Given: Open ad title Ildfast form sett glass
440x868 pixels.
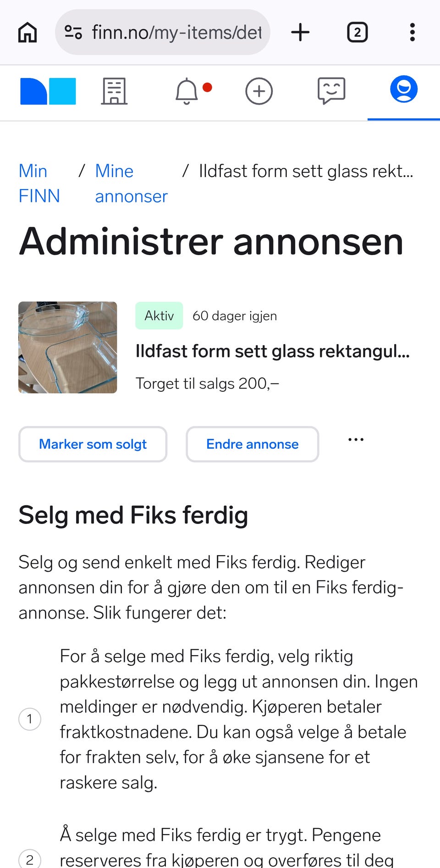Looking at the screenshot, I should tap(273, 351).
